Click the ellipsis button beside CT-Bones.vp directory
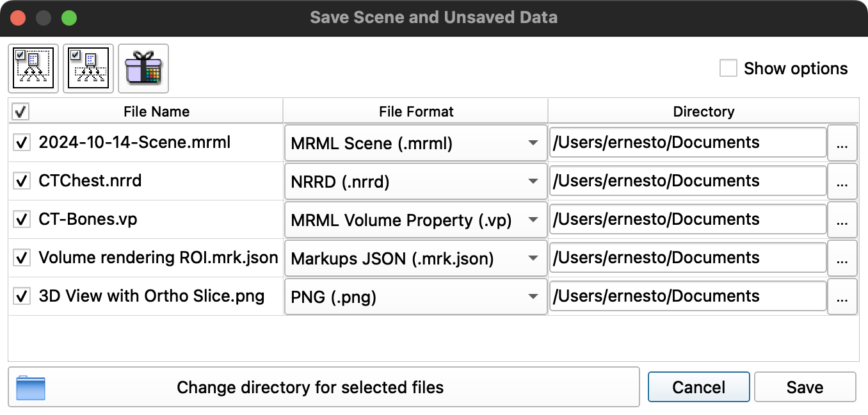 [x=842, y=220]
